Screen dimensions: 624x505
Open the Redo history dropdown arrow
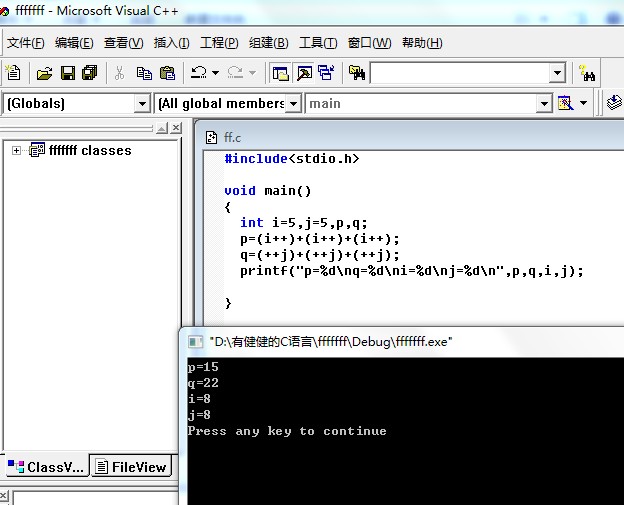tap(252, 73)
